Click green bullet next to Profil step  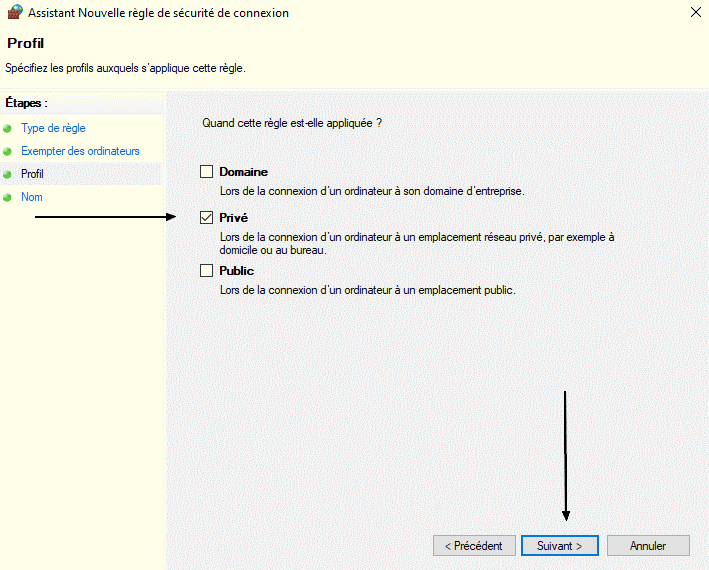click(7, 174)
